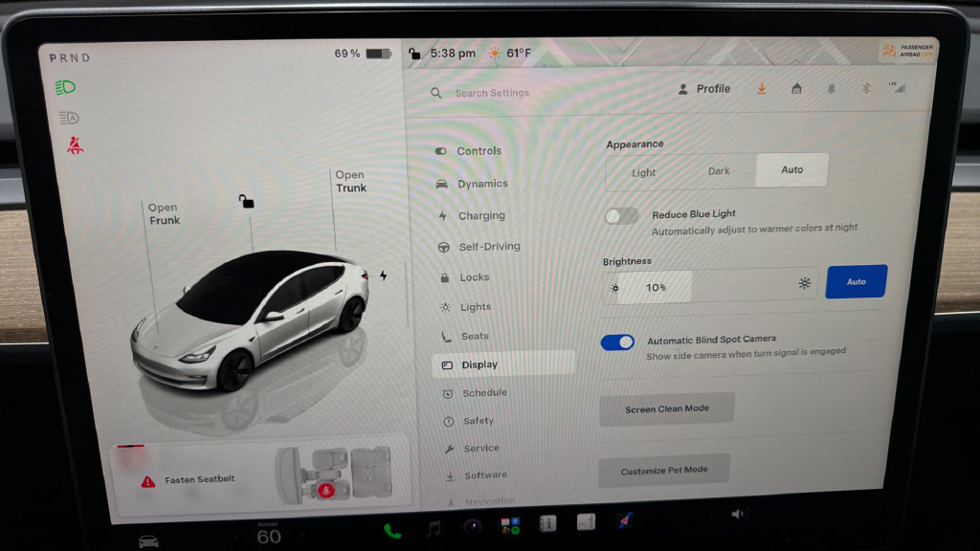
Task: Tap the 69 % battery percentage
Action: (346, 54)
